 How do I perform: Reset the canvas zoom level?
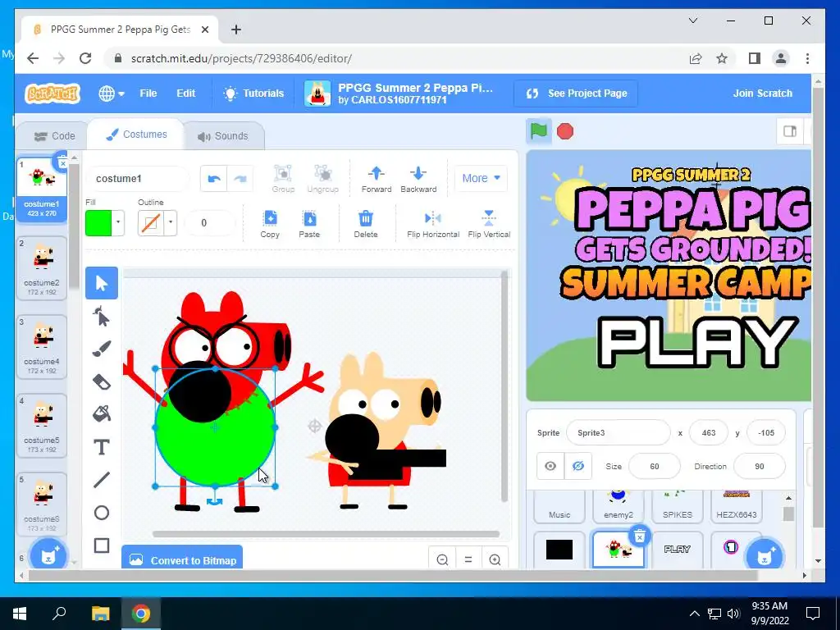point(468,559)
